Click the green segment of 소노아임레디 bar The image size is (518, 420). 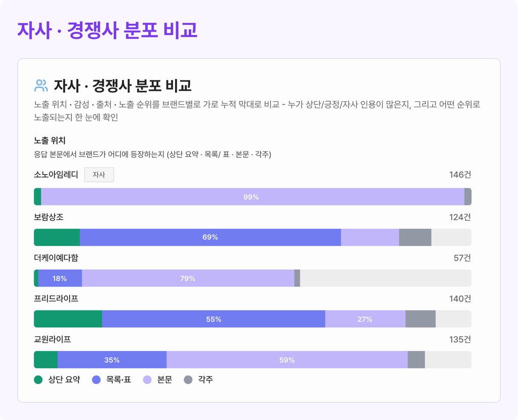pyautogui.click(x=37, y=197)
